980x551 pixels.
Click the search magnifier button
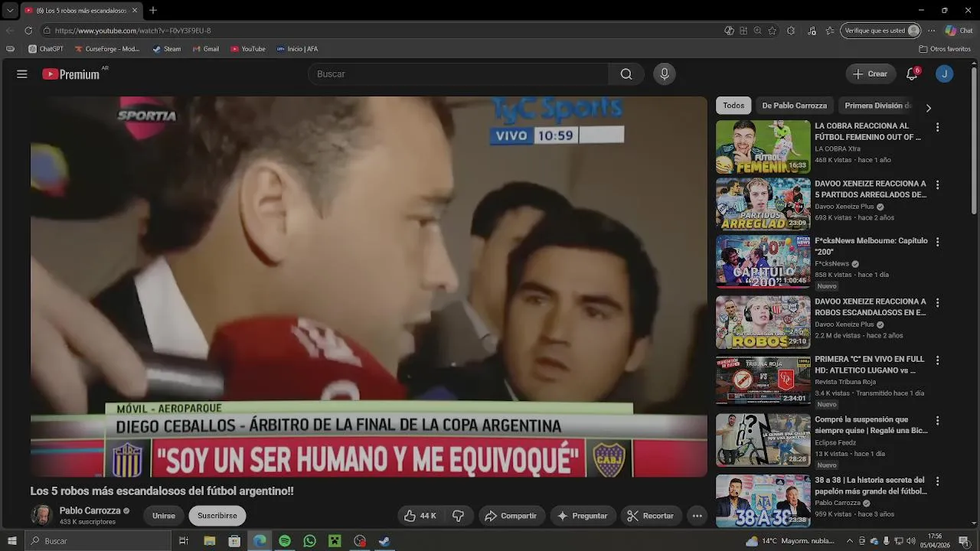[626, 74]
